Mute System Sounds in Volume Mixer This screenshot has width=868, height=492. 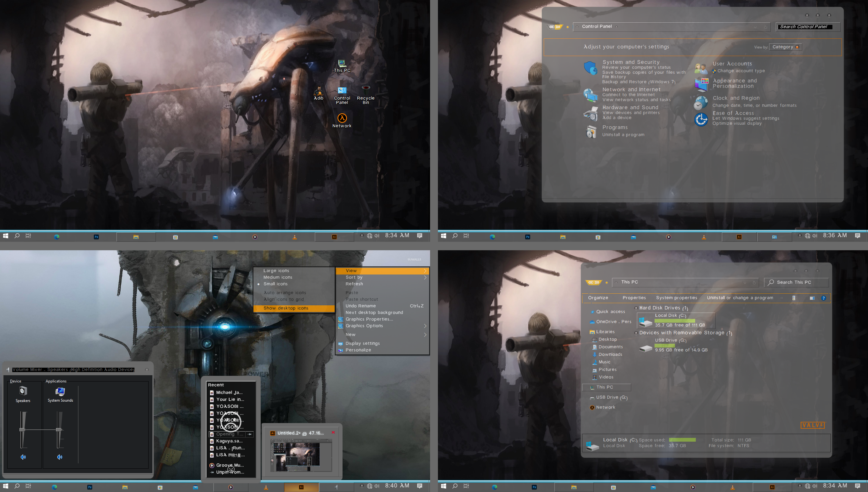point(60,457)
